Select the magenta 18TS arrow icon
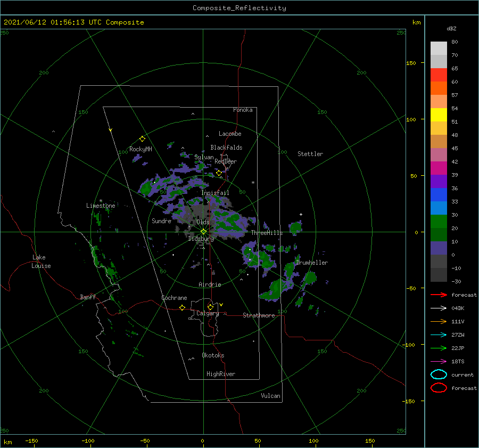479x448 pixels. pos(439,362)
